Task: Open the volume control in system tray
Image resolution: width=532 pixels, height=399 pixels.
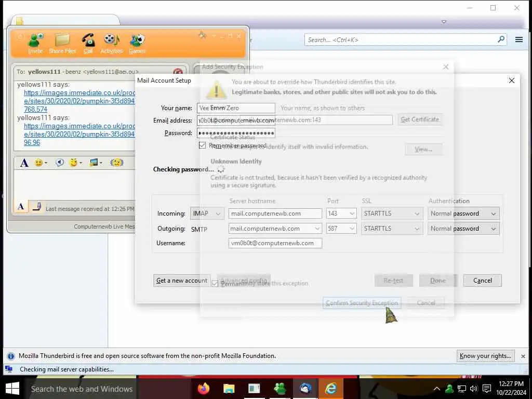Action: pos(474,389)
